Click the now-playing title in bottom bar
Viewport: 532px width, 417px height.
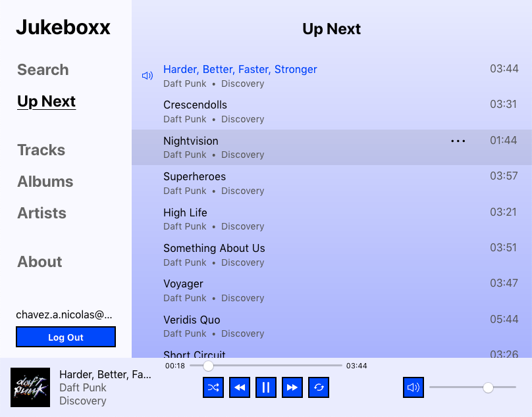click(105, 374)
